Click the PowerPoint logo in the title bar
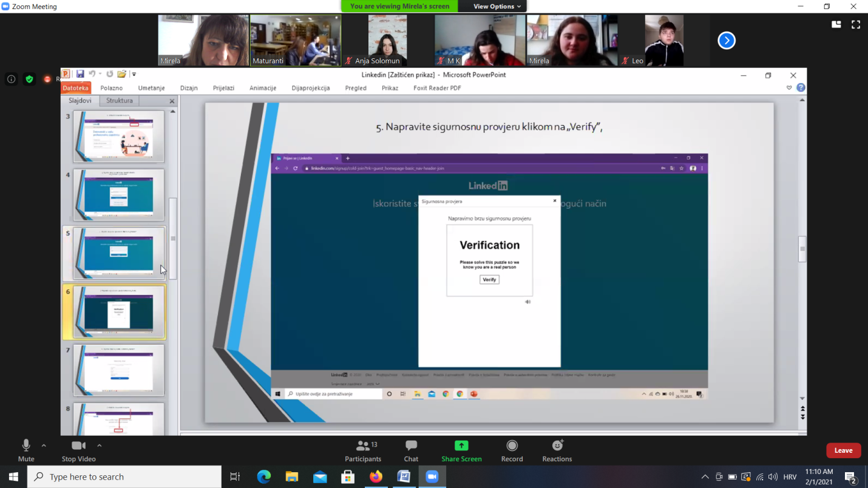This screenshot has width=868, height=488. tap(66, 74)
